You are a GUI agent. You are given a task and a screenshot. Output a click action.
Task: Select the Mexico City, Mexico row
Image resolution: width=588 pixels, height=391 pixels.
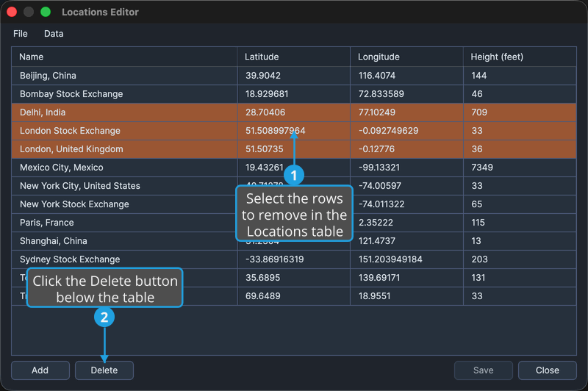293,167
